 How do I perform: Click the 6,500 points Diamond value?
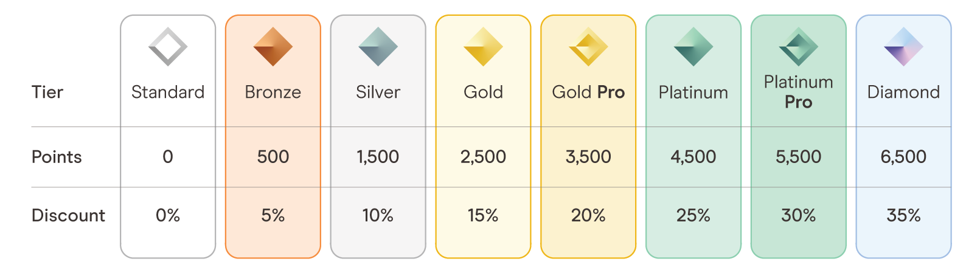pos(903,157)
